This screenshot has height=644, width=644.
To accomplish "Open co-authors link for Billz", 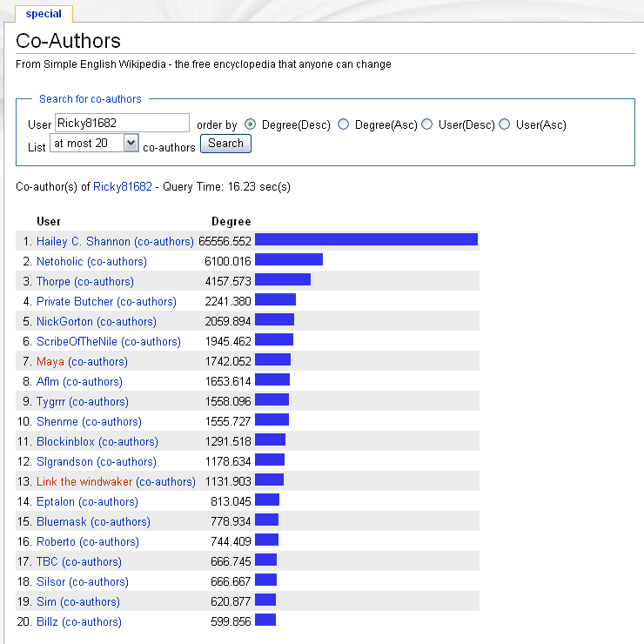I will pos(91,622).
